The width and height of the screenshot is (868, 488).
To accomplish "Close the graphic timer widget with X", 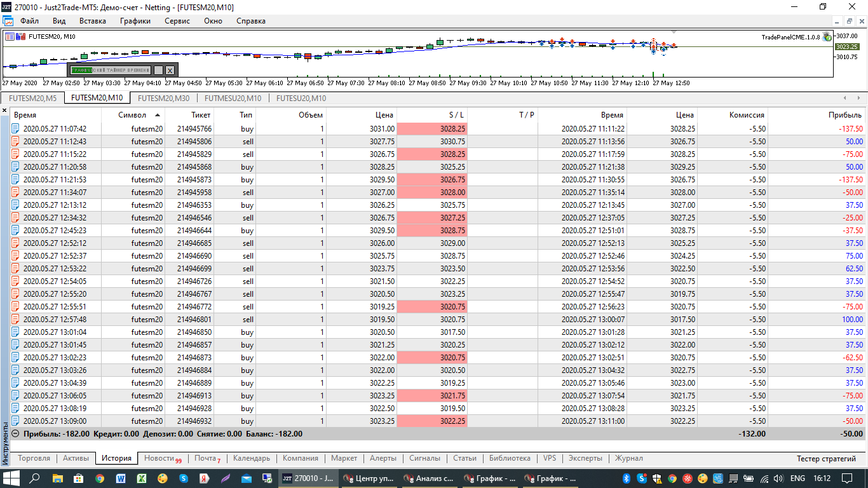I will pyautogui.click(x=170, y=70).
